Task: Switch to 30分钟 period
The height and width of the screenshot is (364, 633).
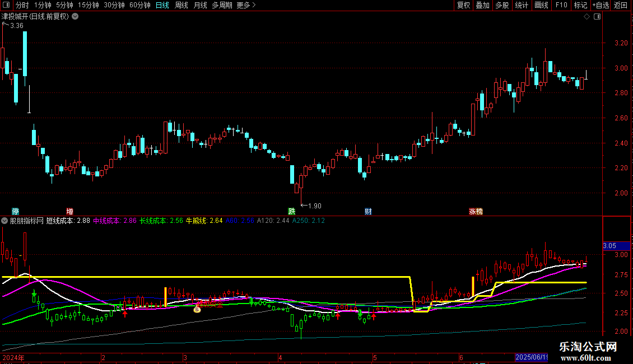Action: [114, 5]
